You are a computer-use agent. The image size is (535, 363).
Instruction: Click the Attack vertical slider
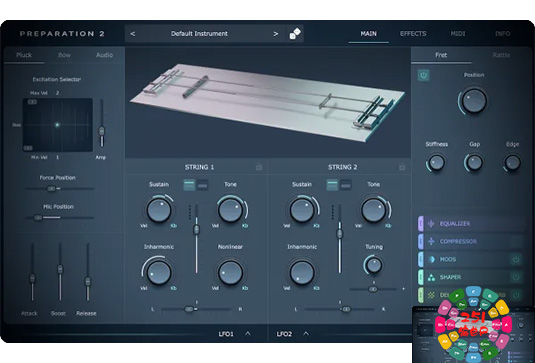[32, 278]
